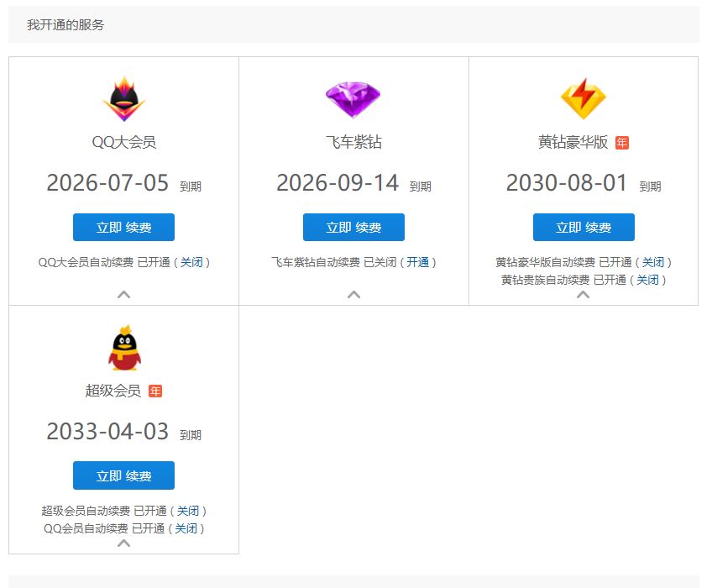Collapse the 黄钻豪华版 card with its chevron

[584, 297]
